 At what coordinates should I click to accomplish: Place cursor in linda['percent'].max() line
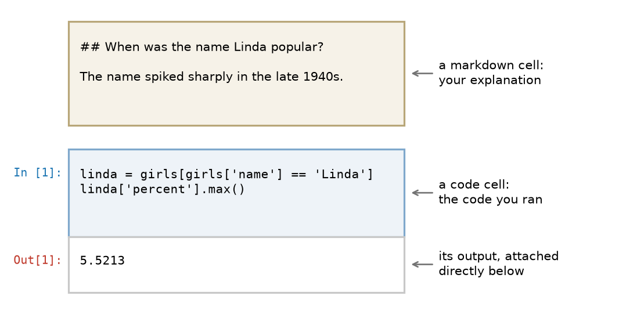[162, 190]
